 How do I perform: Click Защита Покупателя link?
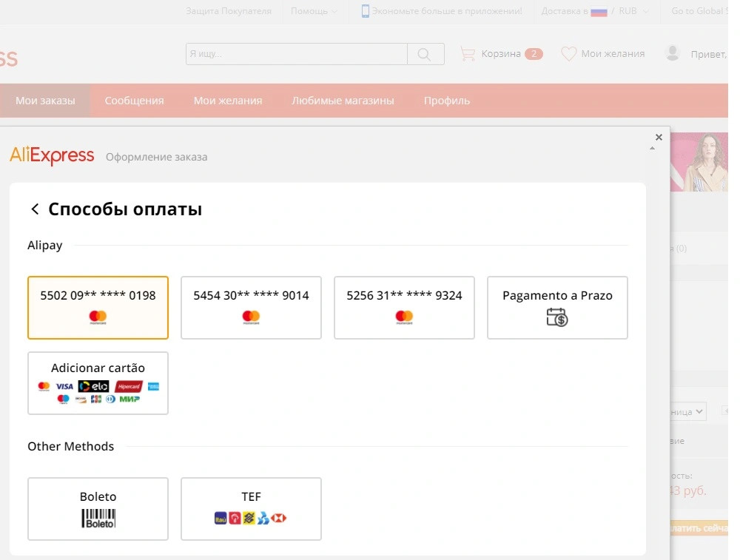(x=229, y=11)
